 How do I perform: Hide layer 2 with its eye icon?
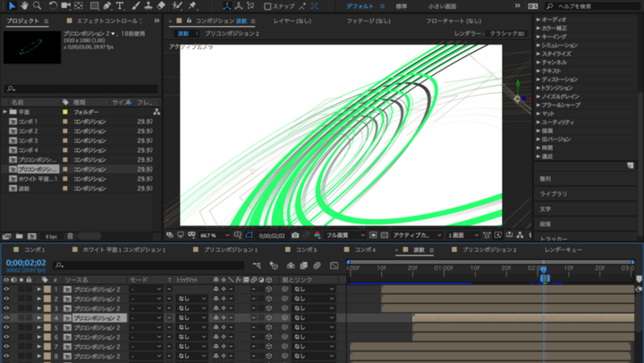coord(6,299)
